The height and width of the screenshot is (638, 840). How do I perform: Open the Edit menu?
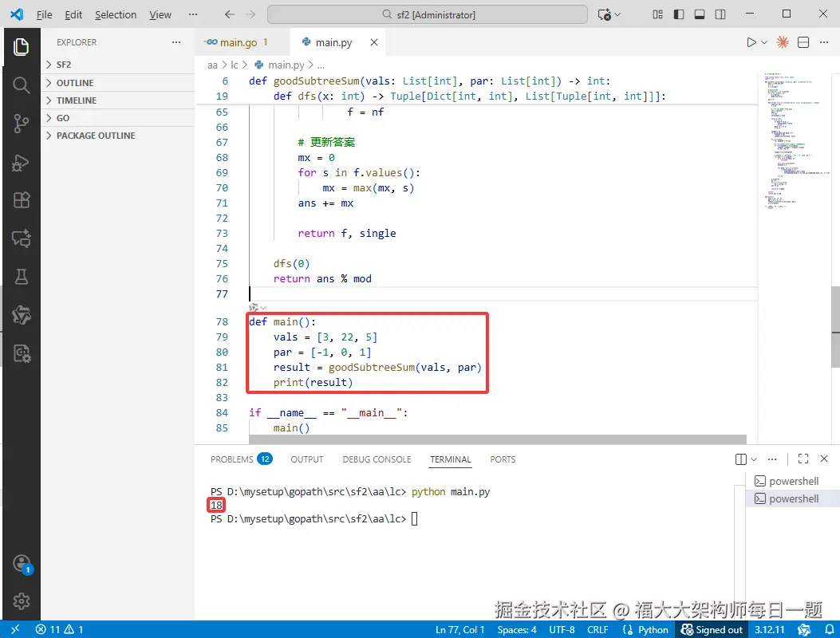(73, 14)
